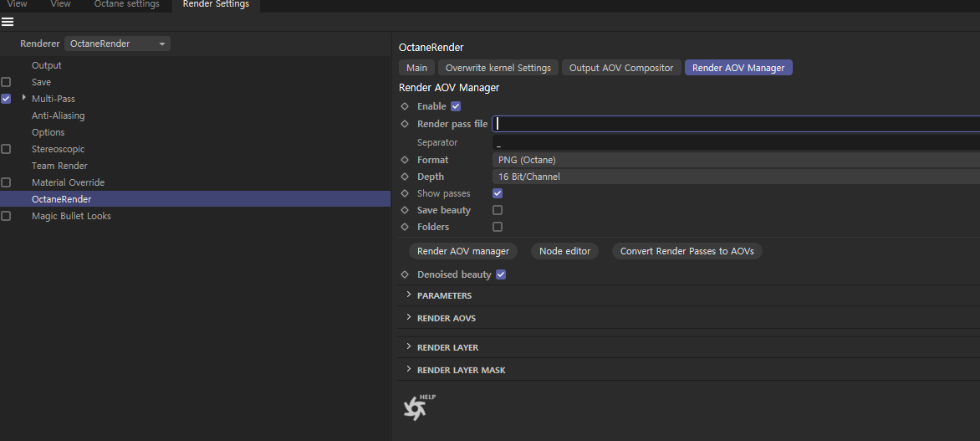
Task: Click the Render AOV manager button
Action: (463, 251)
